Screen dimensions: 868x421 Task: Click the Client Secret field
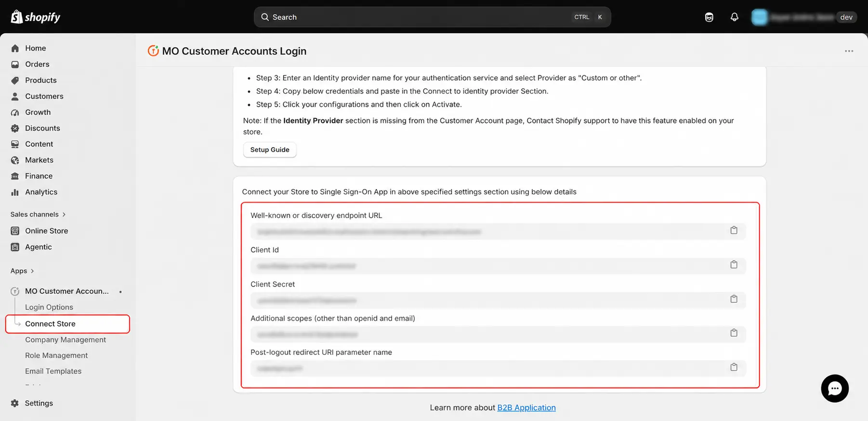point(498,300)
